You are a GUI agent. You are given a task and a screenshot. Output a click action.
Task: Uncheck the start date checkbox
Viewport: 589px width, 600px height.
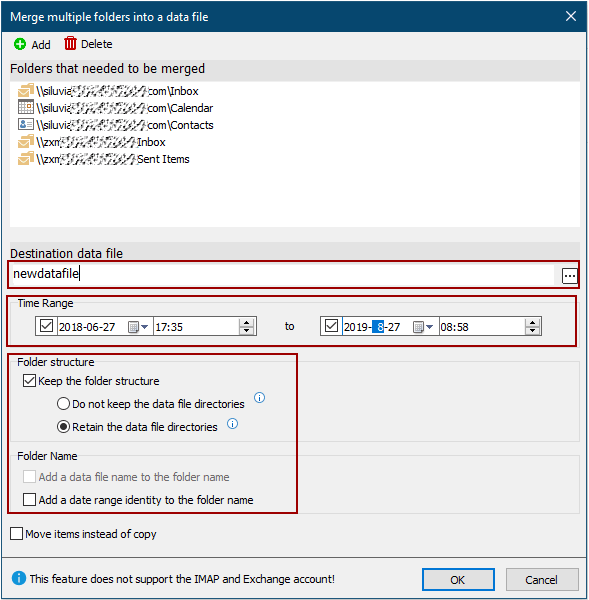[46, 326]
